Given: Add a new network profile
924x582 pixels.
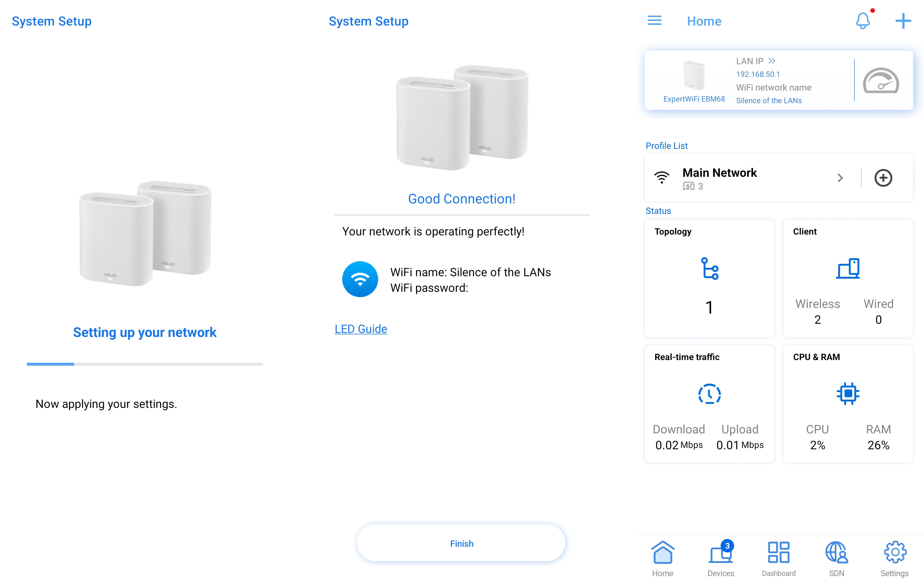Looking at the screenshot, I should pos(883,178).
